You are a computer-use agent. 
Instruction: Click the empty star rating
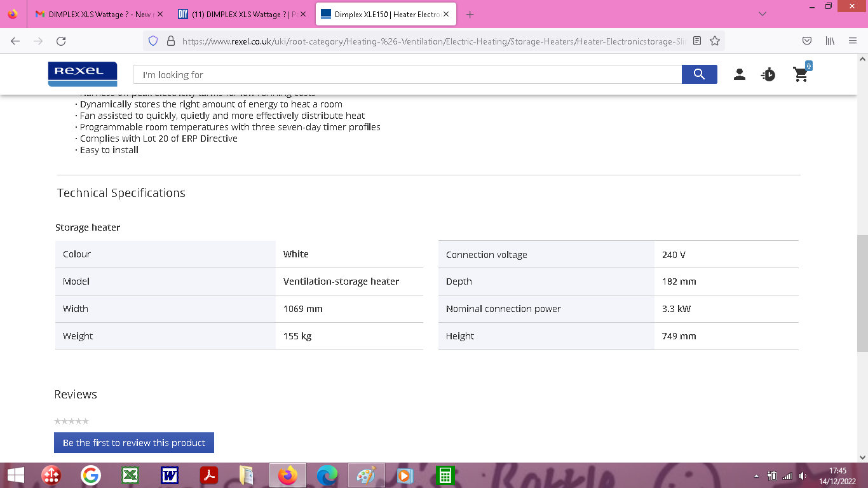tap(71, 421)
